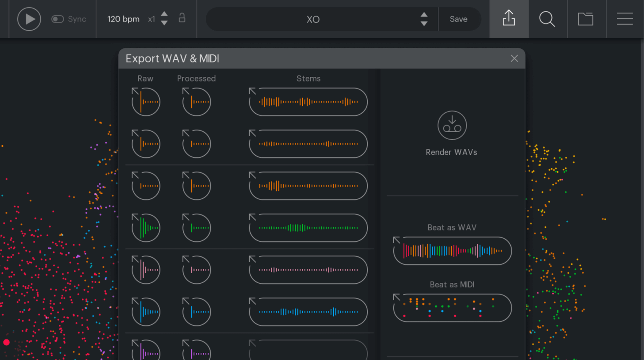
Task: Click the share/export icon in the toolbar
Action: [x=509, y=19]
